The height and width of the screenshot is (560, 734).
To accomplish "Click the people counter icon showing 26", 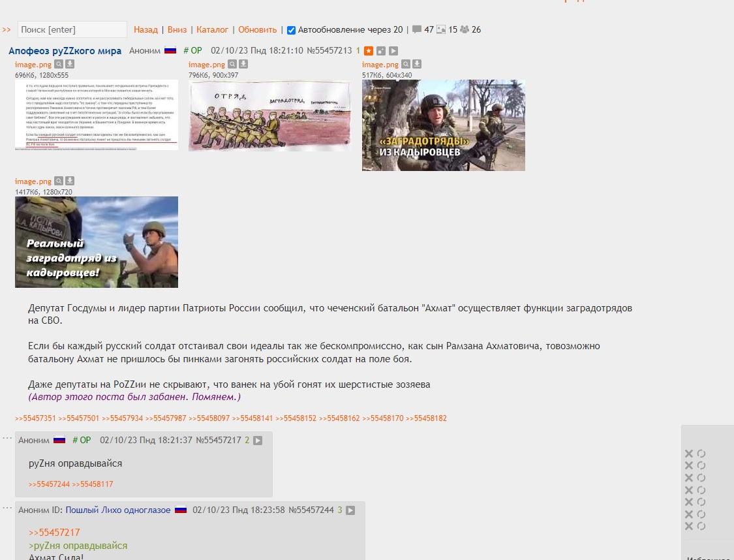I will [x=465, y=29].
